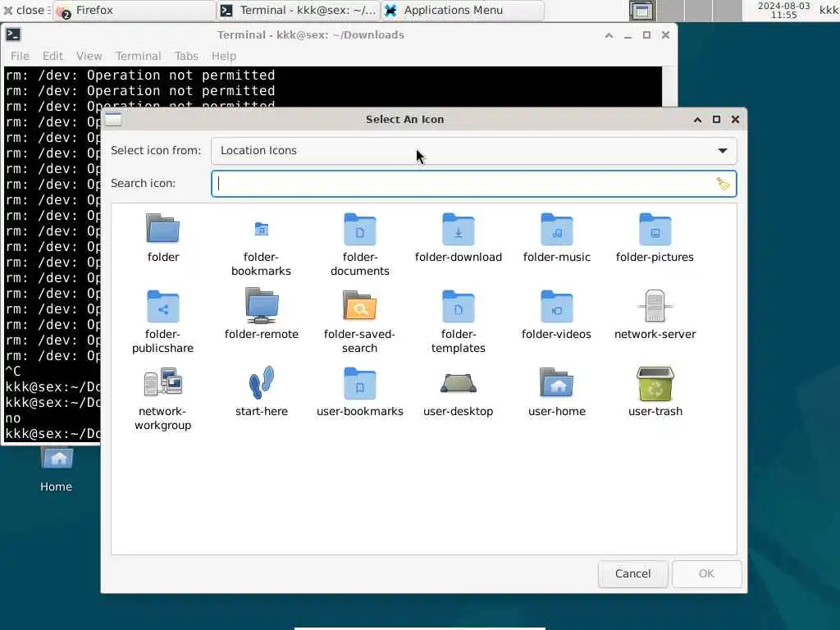Image resolution: width=840 pixels, height=630 pixels.
Task: Click the folder-videos label text
Action: click(557, 335)
